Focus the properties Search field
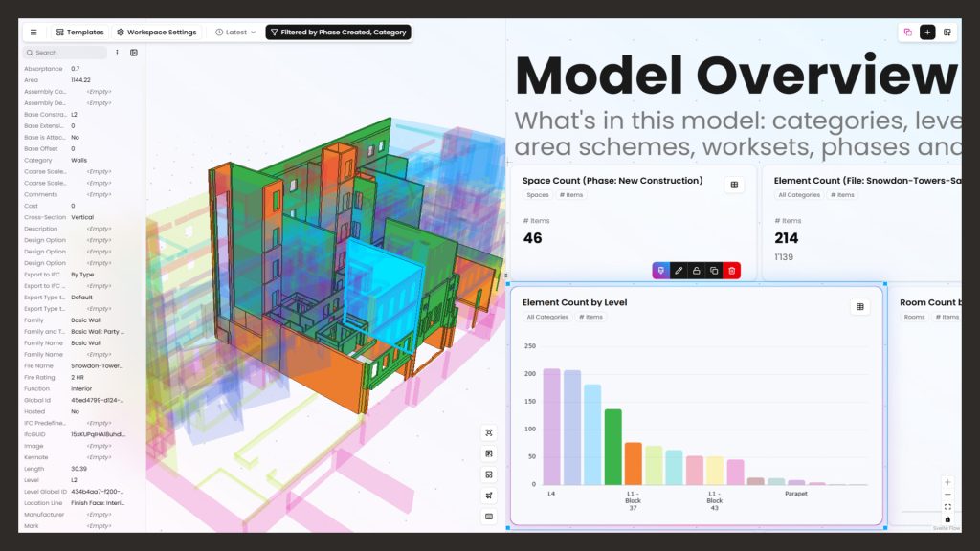The image size is (980, 551). [65, 53]
